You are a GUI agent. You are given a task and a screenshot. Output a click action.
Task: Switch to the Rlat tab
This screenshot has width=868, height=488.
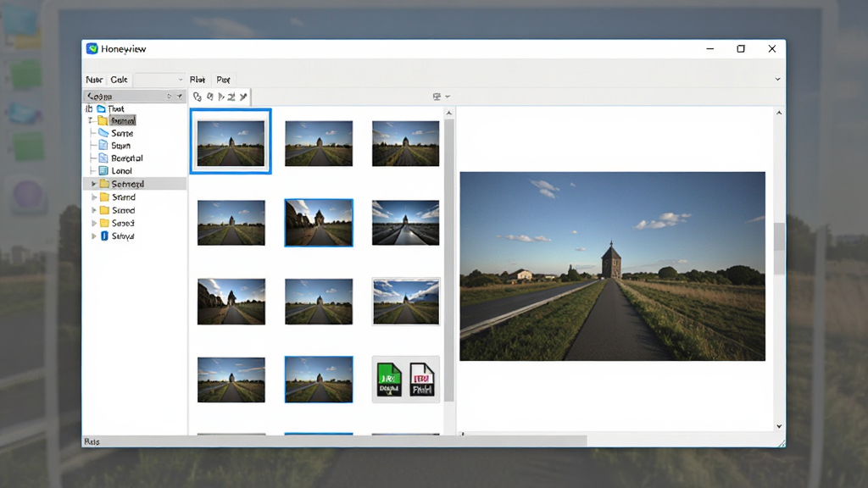click(x=198, y=80)
